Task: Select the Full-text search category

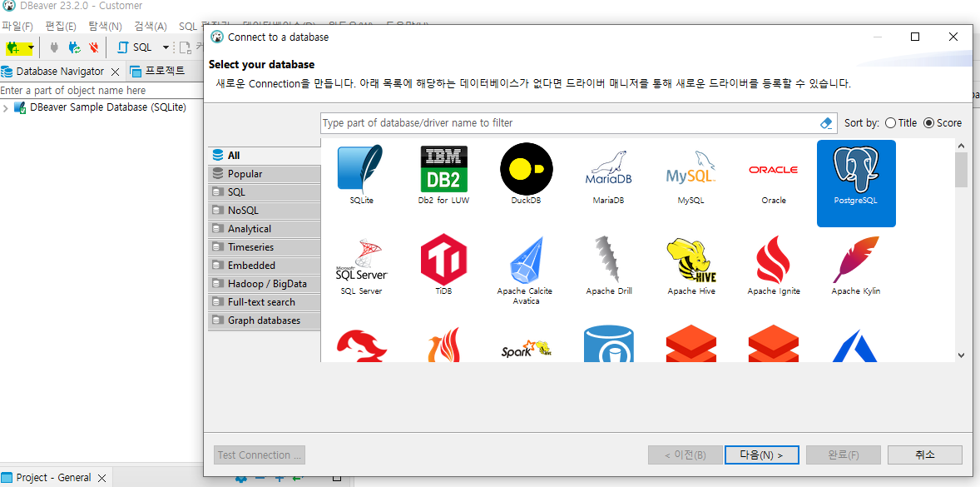Action: (264, 302)
